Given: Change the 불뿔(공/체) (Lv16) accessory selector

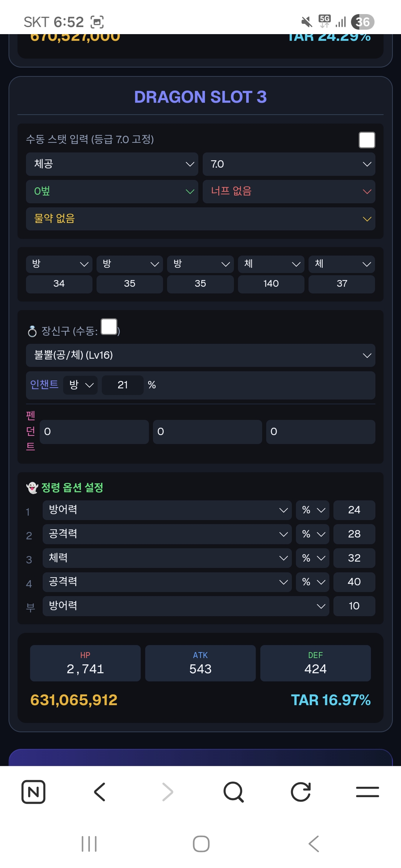Looking at the screenshot, I should pos(200,355).
